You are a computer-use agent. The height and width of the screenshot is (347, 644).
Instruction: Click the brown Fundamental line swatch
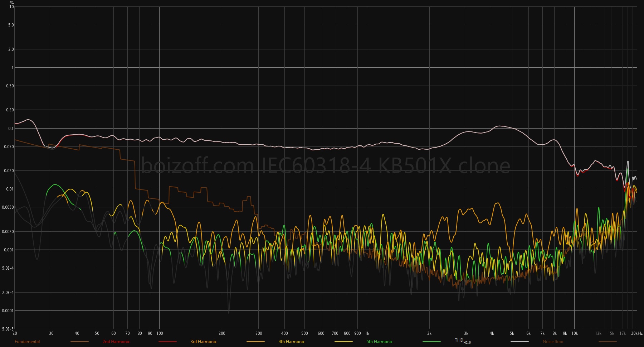tap(79, 342)
